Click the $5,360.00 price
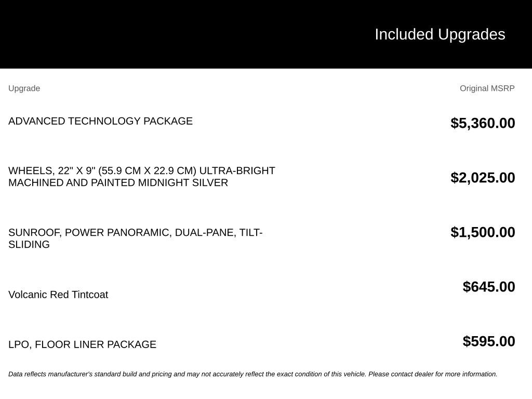 pyautogui.click(x=483, y=123)
